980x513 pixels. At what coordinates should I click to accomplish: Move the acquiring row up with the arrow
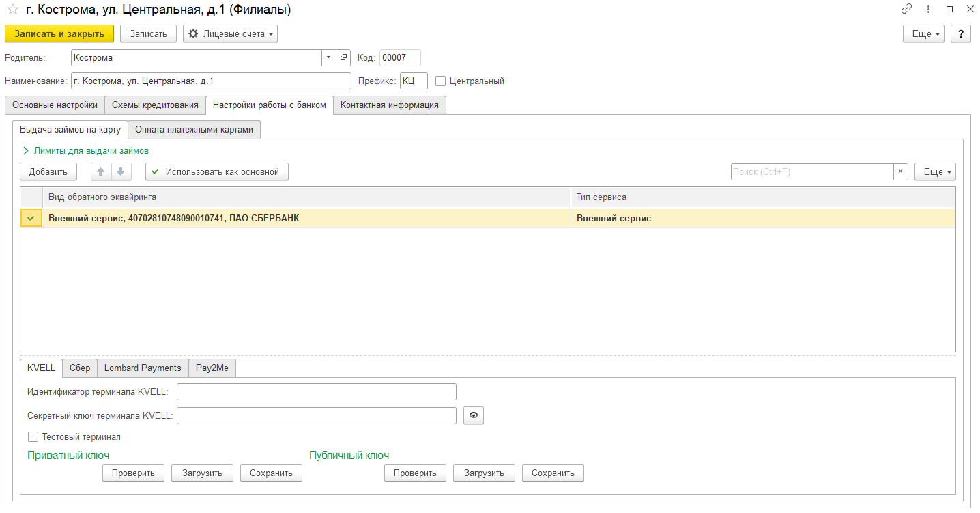[101, 171]
